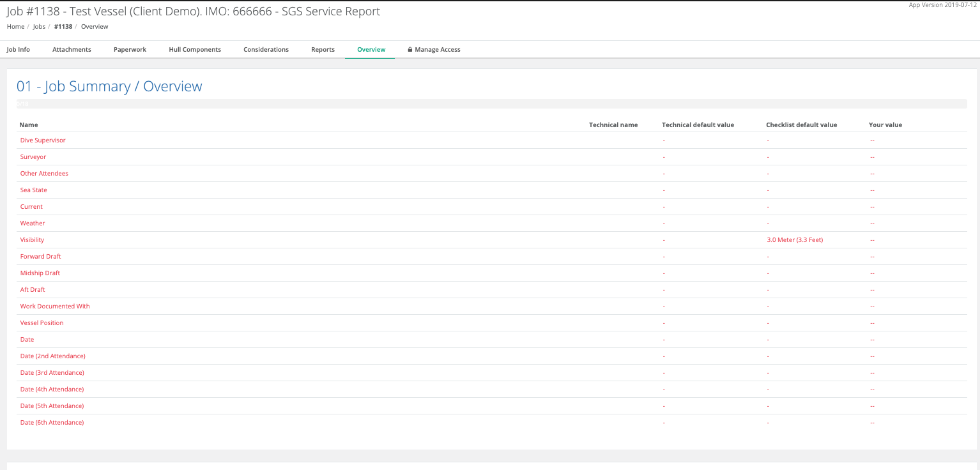The width and height of the screenshot is (980, 470).
Task: Open the Dive Supervisor field
Action: pyautogui.click(x=43, y=140)
